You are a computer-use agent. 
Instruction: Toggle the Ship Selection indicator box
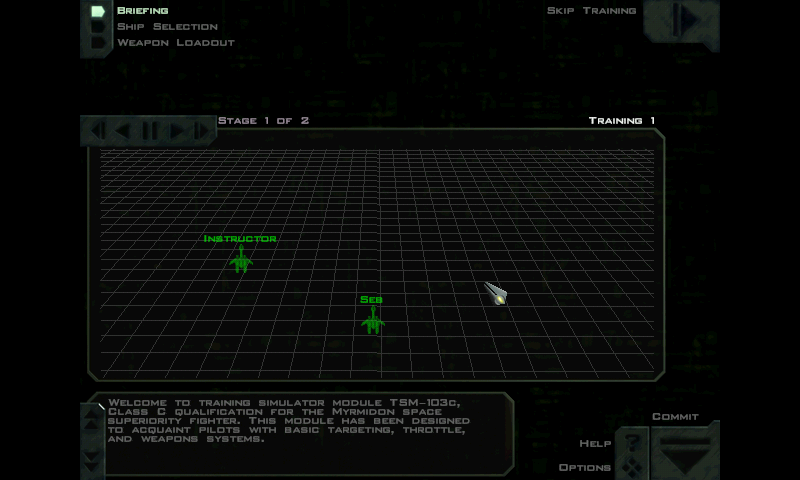click(x=98, y=27)
